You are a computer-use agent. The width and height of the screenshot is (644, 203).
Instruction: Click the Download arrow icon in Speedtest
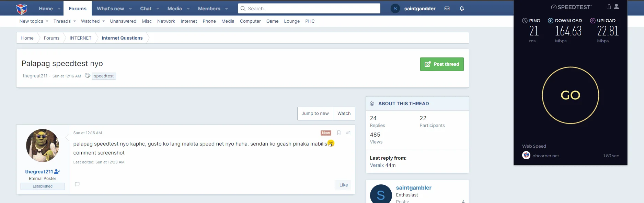(550, 21)
